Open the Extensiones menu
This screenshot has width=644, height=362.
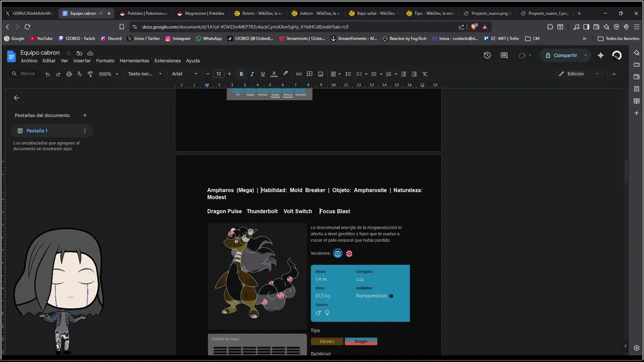pos(168,61)
